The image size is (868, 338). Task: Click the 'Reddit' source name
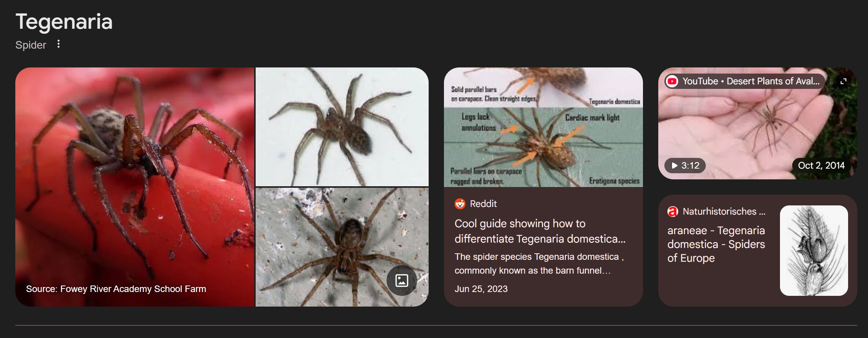(483, 204)
